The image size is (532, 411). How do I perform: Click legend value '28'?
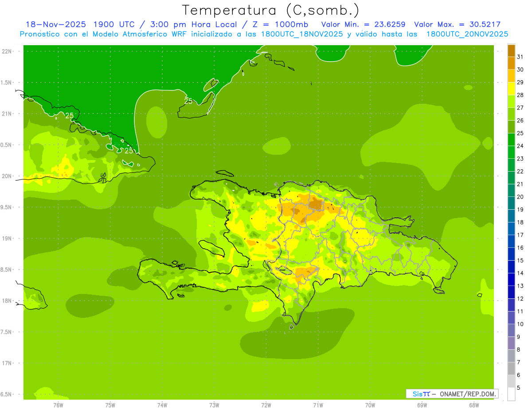point(520,95)
